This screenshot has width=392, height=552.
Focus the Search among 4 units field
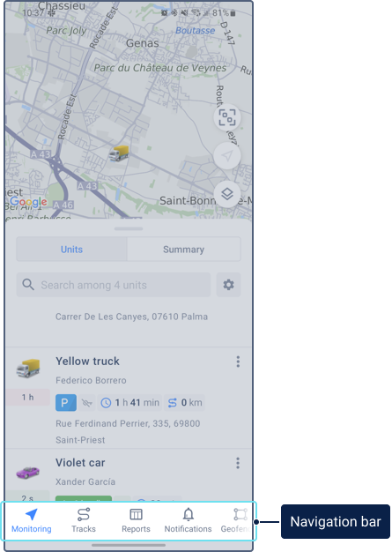click(114, 285)
